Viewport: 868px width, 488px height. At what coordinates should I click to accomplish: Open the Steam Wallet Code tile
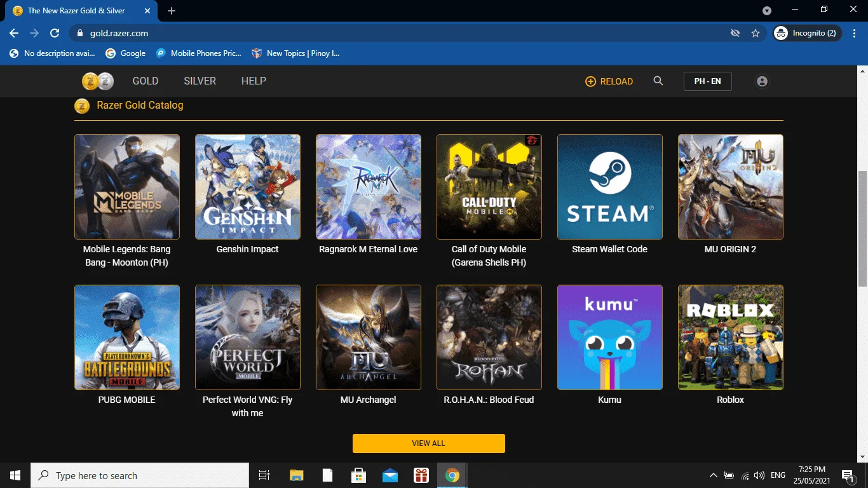coord(610,187)
